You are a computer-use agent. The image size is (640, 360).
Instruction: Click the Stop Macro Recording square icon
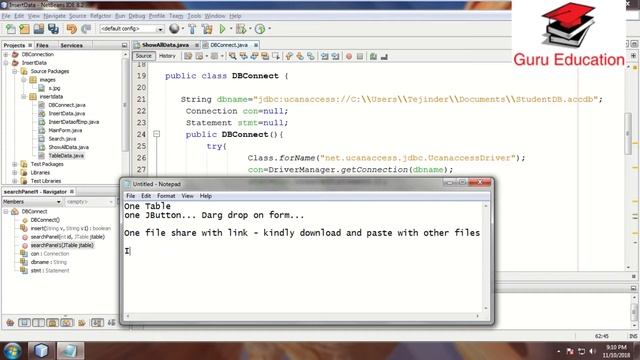pyautogui.click(x=360, y=56)
